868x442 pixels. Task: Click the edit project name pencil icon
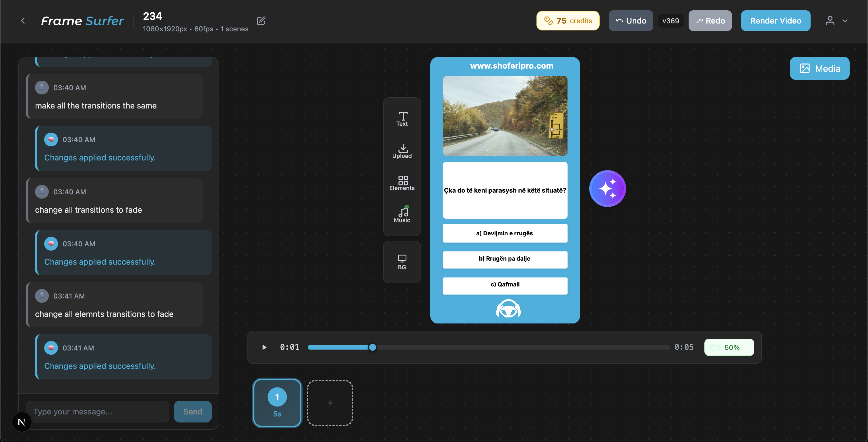click(x=261, y=21)
